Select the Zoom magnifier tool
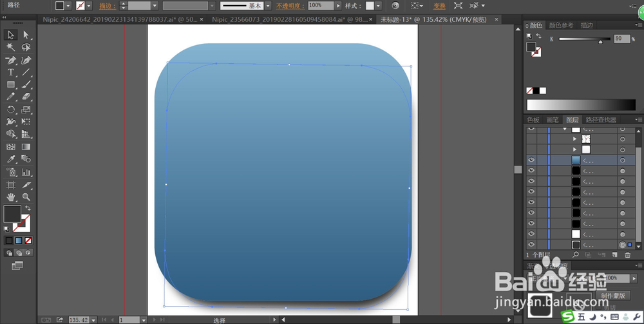The image size is (644, 324). 26,197
